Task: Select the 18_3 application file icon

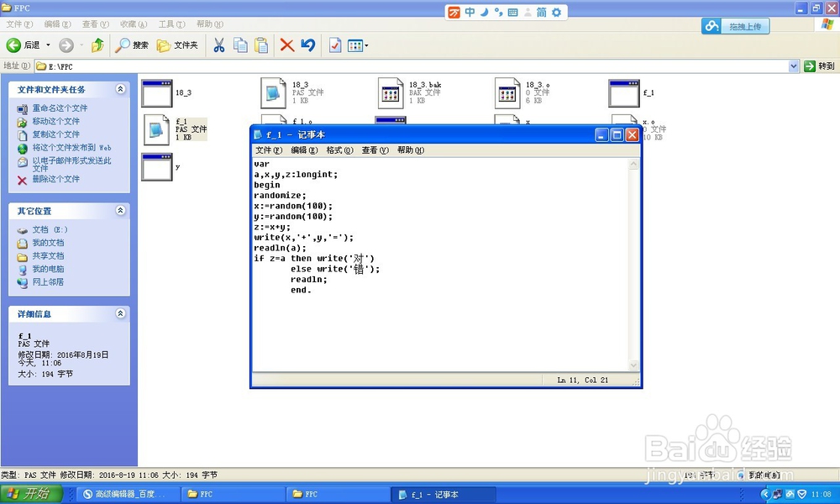Action: (x=157, y=93)
